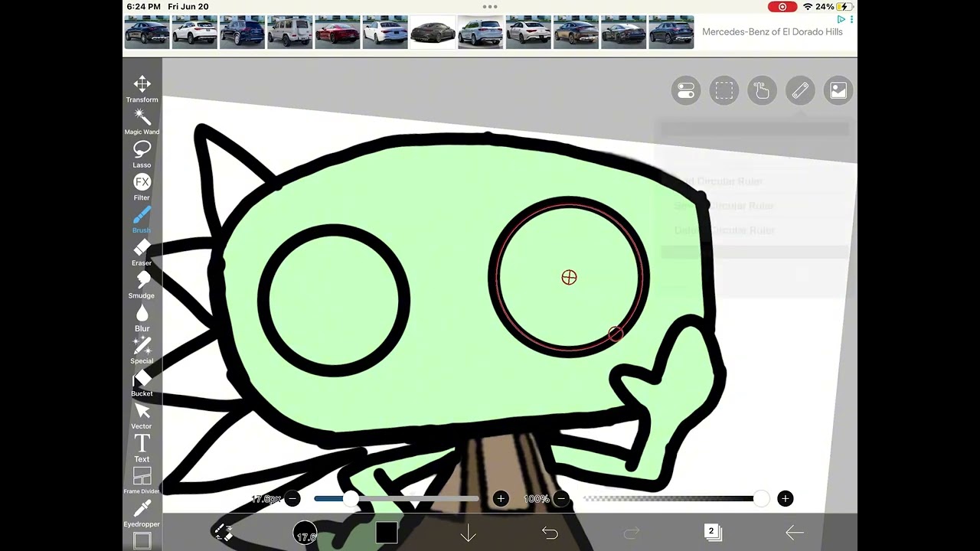Select the Eyedropper tool
The image size is (980, 551).
pyautogui.click(x=142, y=514)
